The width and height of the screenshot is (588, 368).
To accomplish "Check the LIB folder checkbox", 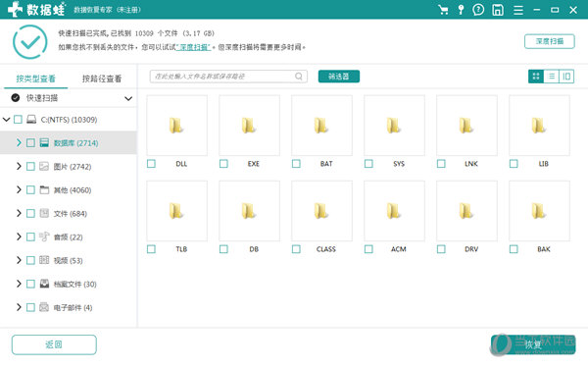I will point(514,164).
